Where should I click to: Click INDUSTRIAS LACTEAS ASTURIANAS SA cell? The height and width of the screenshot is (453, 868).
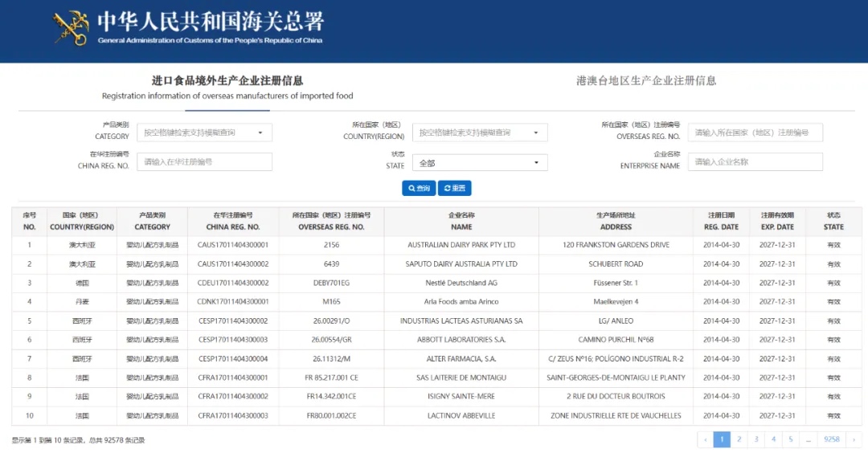coord(461,320)
